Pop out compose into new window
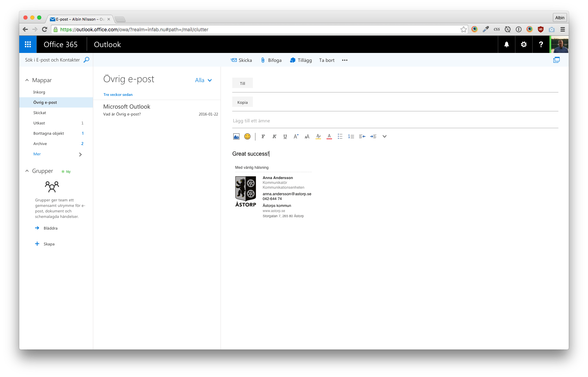This screenshot has width=588, height=377. click(x=556, y=60)
